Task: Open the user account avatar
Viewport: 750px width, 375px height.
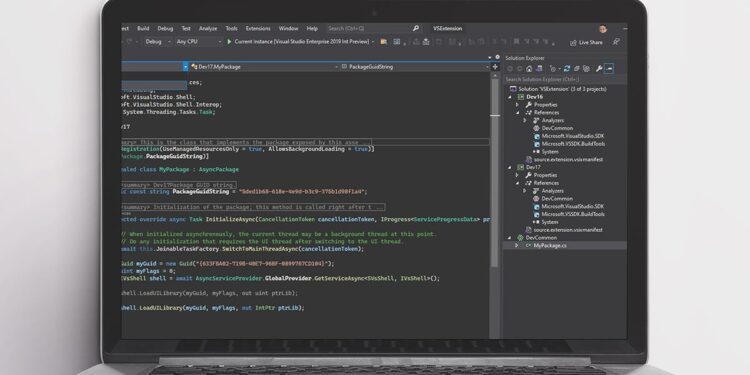Action: pyautogui.click(x=603, y=29)
